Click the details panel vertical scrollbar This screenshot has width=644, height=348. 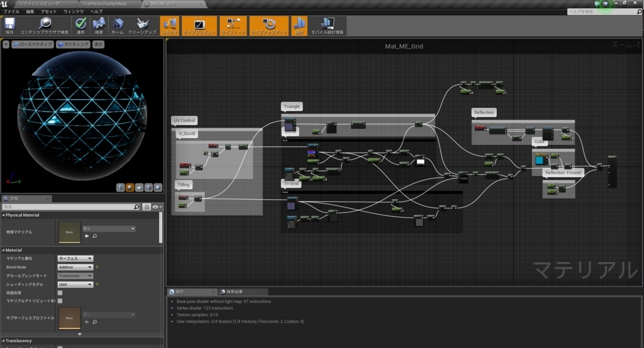(160, 228)
